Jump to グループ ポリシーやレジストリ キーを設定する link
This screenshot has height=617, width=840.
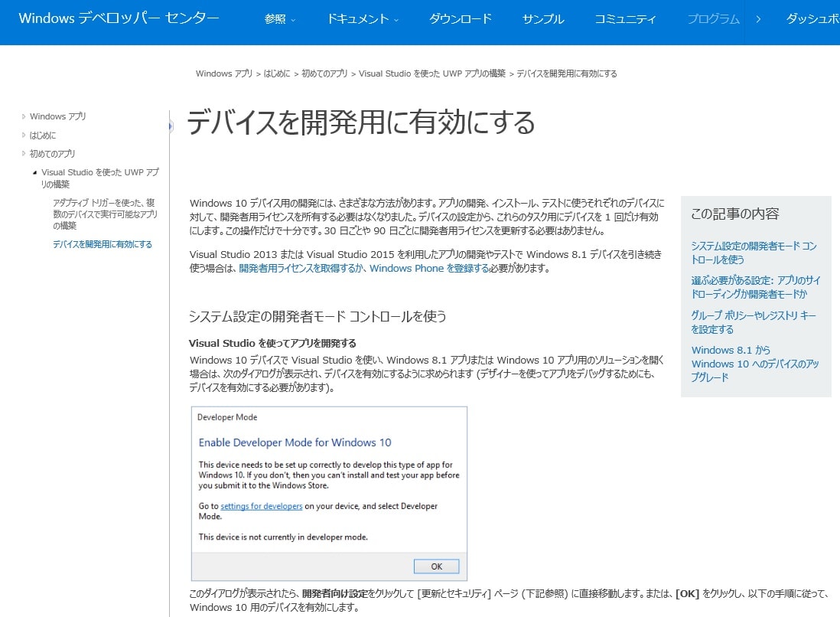[754, 322]
